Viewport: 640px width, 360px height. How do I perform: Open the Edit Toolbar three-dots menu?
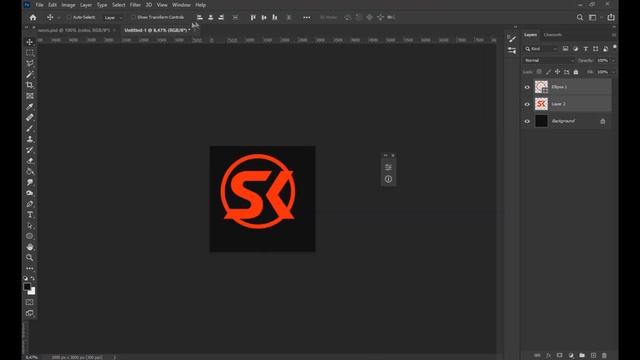click(30, 268)
